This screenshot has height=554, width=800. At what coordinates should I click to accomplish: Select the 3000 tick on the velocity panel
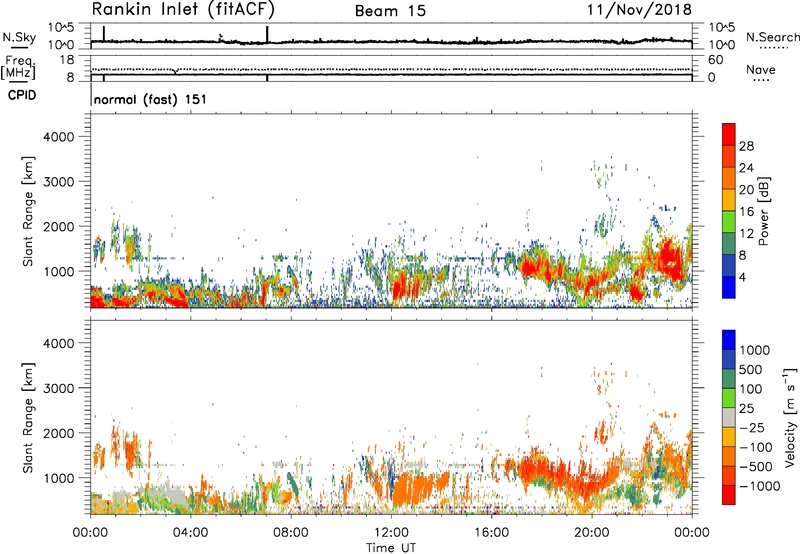pos(59,388)
